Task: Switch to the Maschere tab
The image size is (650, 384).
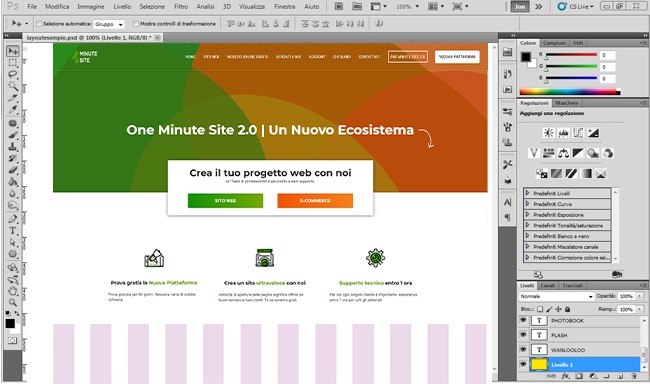Action: coord(566,103)
